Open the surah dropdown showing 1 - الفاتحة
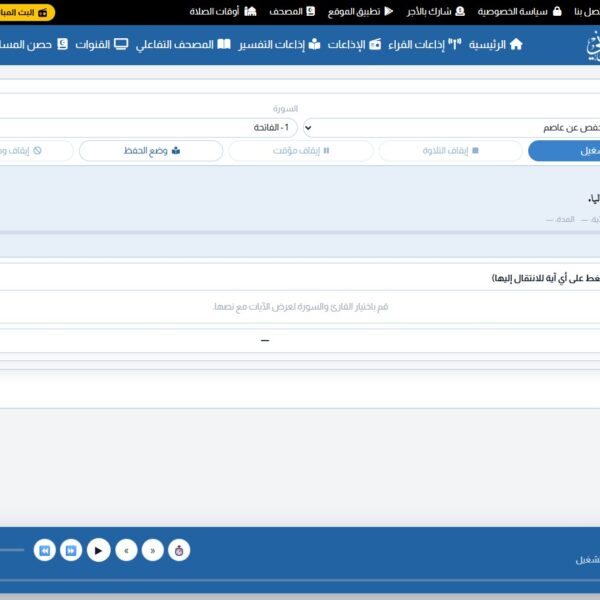 [x=148, y=127]
